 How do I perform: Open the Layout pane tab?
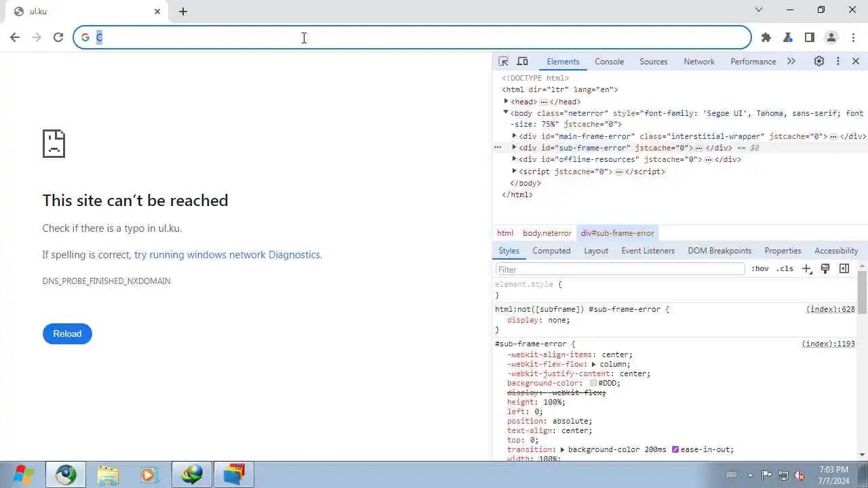click(596, 251)
